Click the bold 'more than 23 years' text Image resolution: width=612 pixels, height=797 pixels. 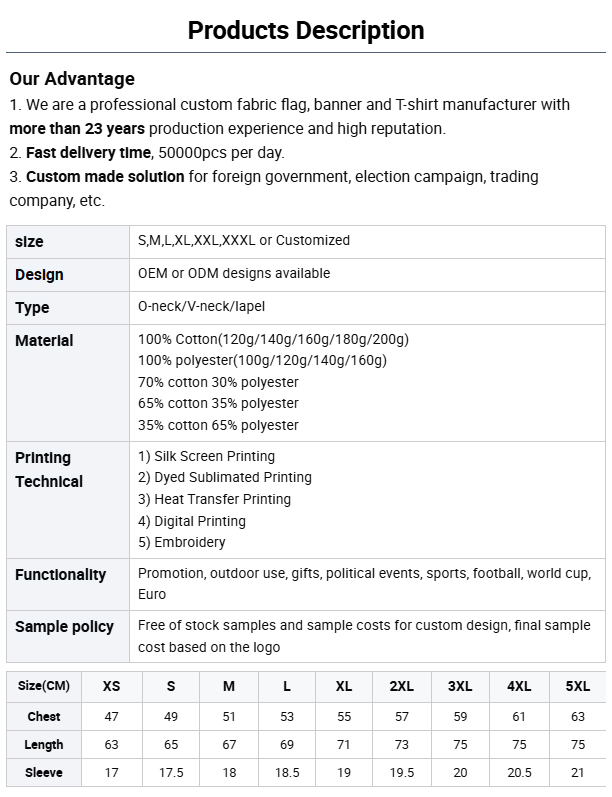coord(77,128)
